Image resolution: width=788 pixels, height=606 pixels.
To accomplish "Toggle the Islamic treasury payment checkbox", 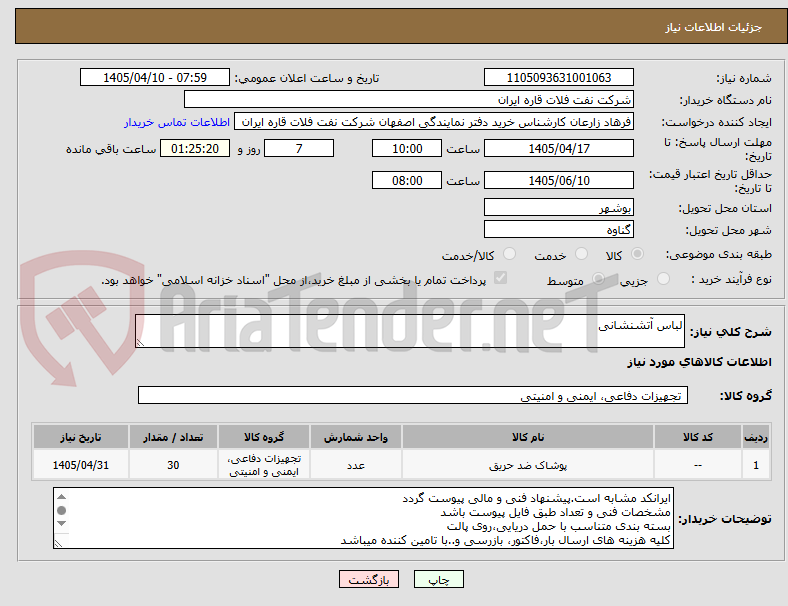I will [x=501, y=278].
